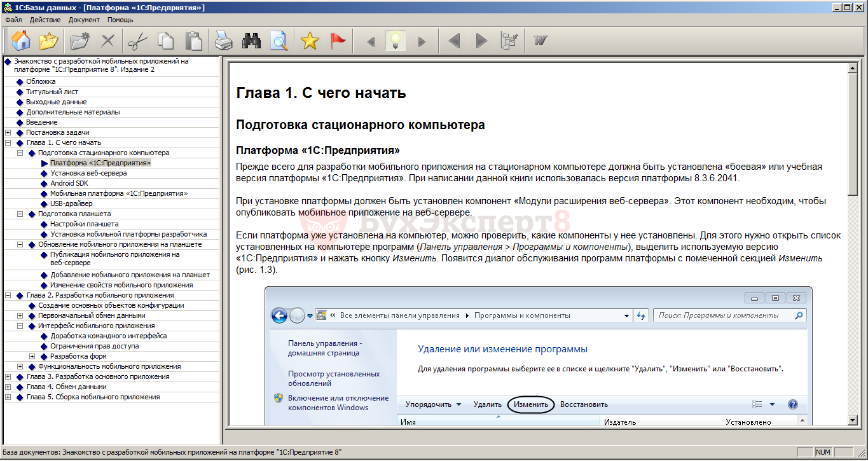Click the content scrollbar down arrow
This screenshot has width=868, height=461.
853,420
